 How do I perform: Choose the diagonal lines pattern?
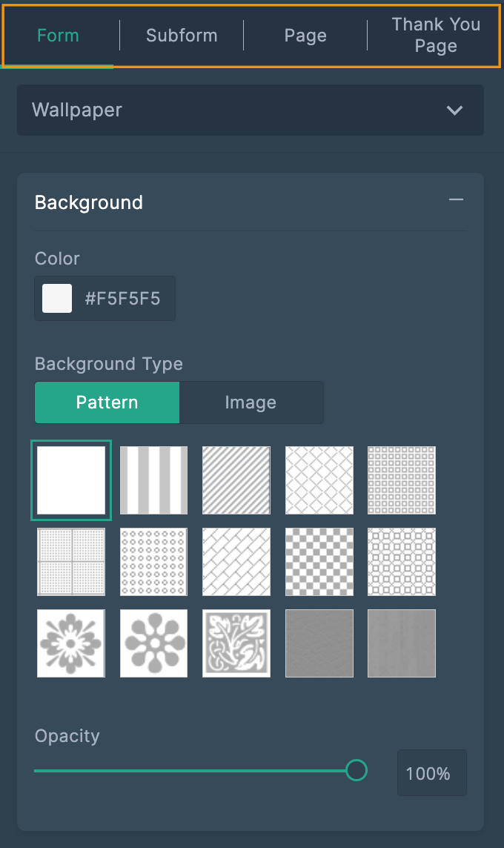[236, 480]
